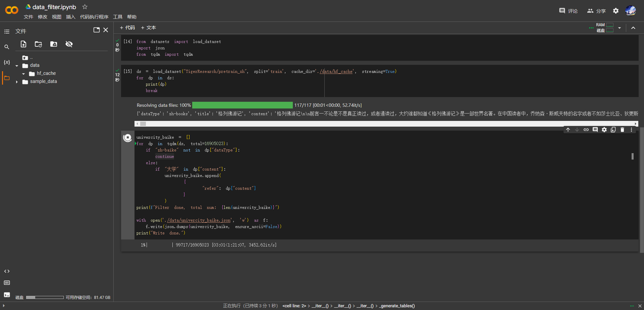Add a comment to the cell
The width and height of the screenshot is (644, 310).
(595, 130)
